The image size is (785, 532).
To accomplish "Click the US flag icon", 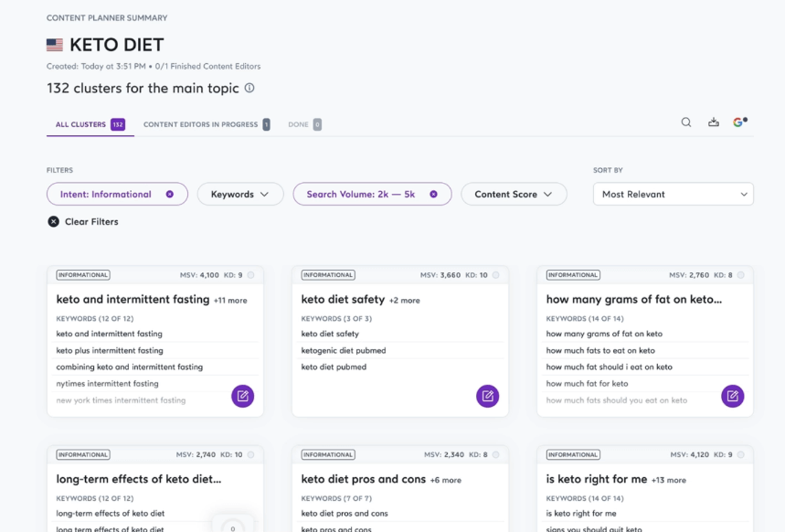I will tap(55, 45).
